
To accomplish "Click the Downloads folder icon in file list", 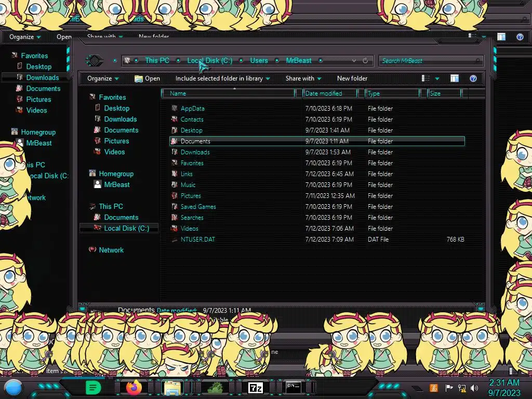I will tap(175, 152).
